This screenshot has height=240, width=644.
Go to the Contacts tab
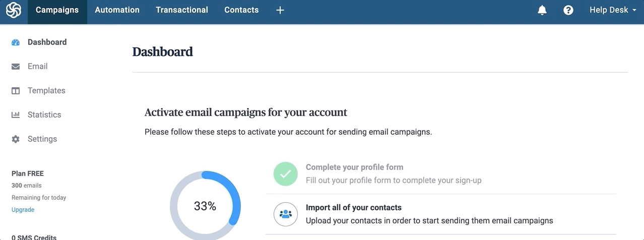pos(241,10)
